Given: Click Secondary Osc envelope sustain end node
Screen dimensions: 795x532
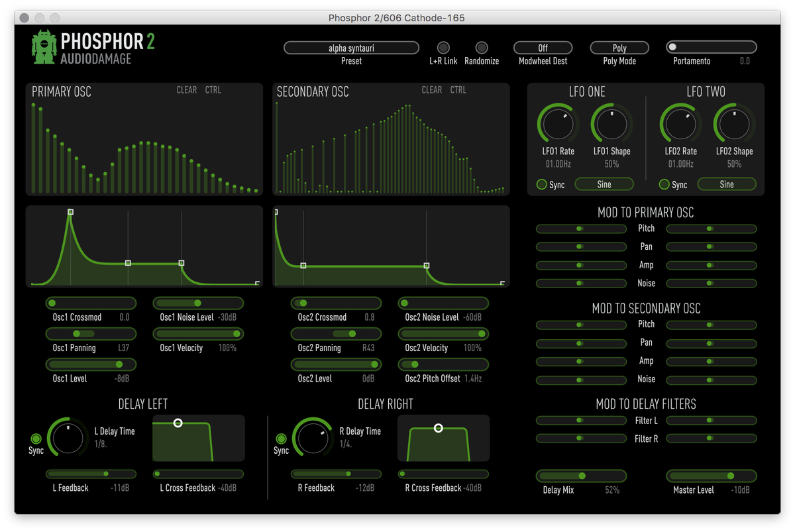Looking at the screenshot, I should point(427,266).
